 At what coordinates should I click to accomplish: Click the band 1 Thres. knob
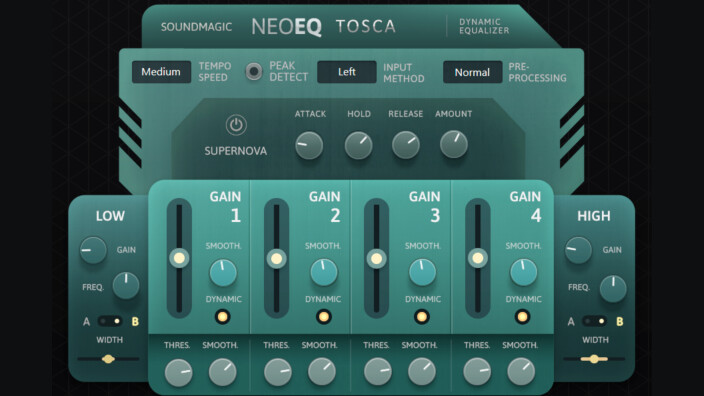(178, 373)
